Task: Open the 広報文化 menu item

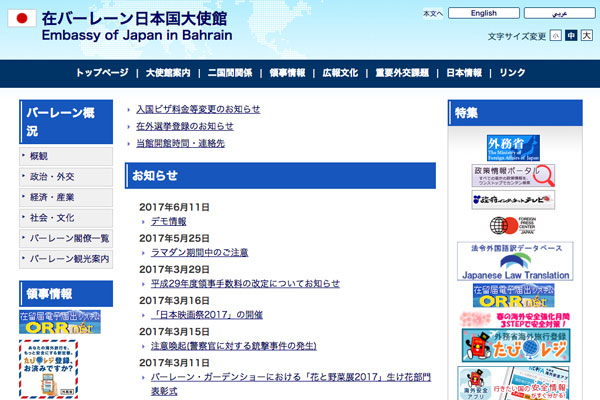Action: tap(340, 73)
